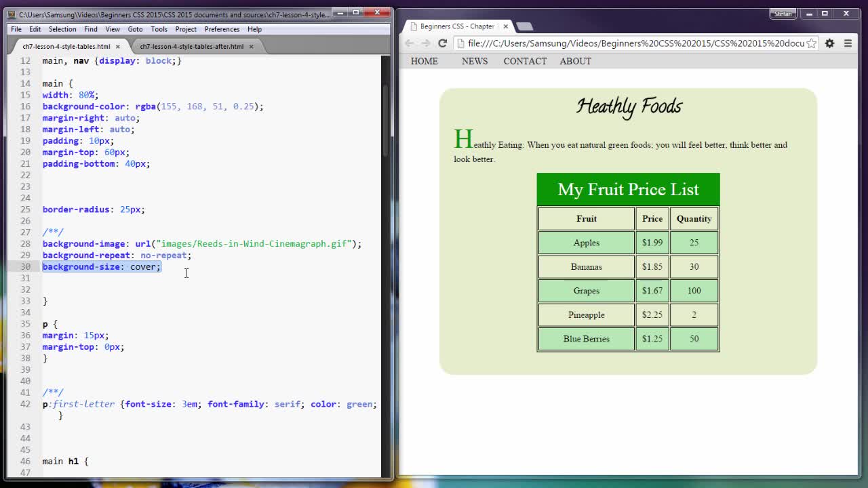Click the Heathly Foods heading

629,106
